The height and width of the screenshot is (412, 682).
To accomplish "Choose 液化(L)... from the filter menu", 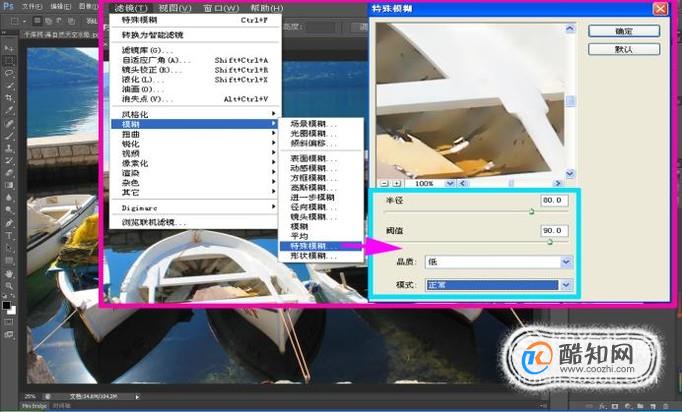I will pyautogui.click(x=195, y=80).
